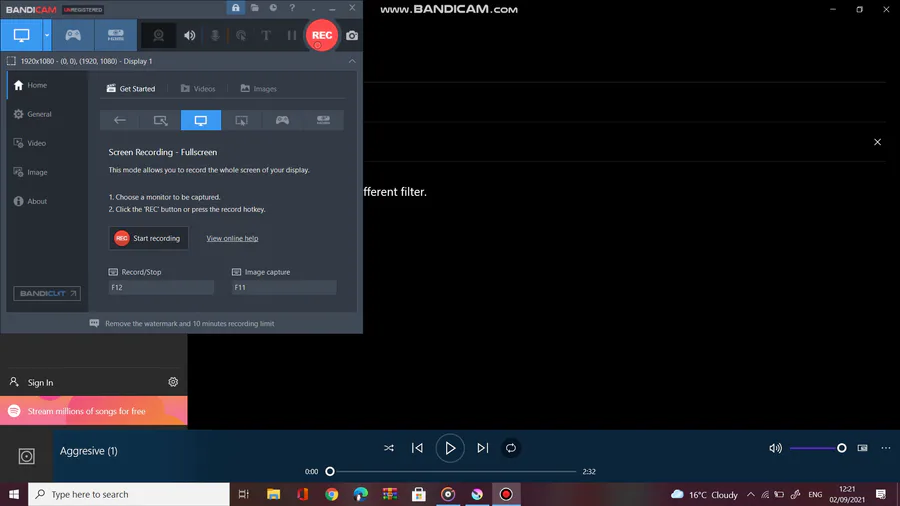Image resolution: width=900 pixels, height=506 pixels.
Task: Switch to the Videos tab
Action: click(x=198, y=88)
